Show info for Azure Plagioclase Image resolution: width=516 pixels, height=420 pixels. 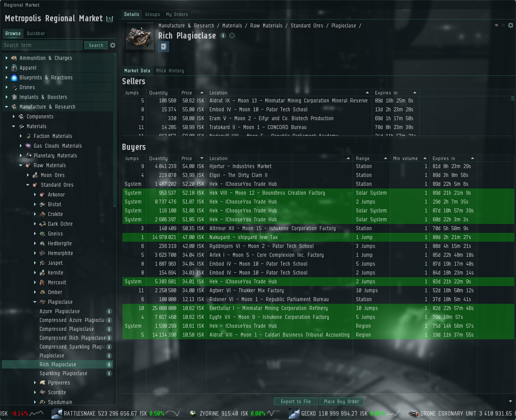pos(109,311)
